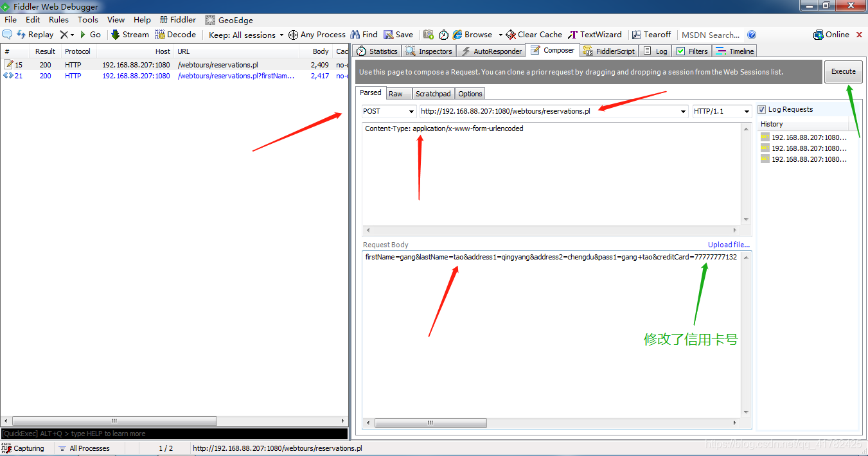Select session 15 in the sessions list
The height and width of the screenshot is (456, 868).
174,65
